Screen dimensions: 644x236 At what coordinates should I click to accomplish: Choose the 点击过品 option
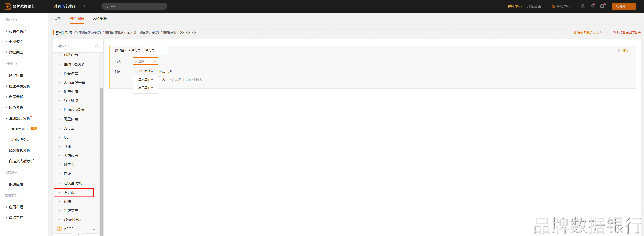(145, 87)
